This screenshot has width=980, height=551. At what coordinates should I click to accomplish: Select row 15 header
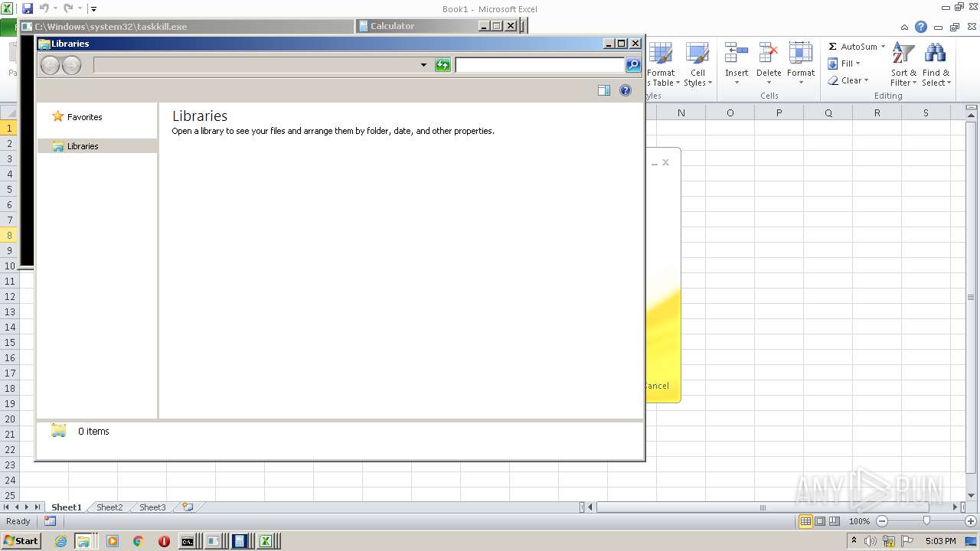9,342
